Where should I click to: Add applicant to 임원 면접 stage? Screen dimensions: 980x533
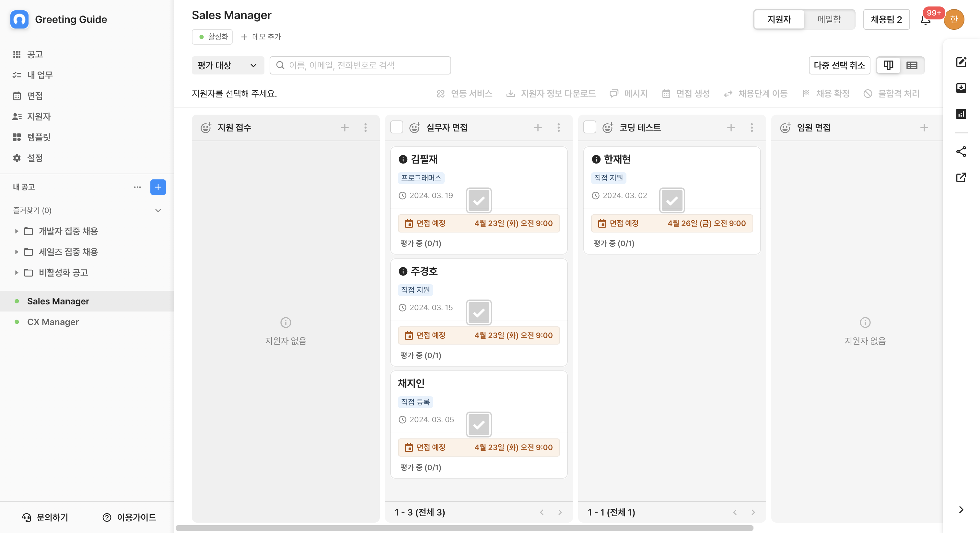(924, 128)
